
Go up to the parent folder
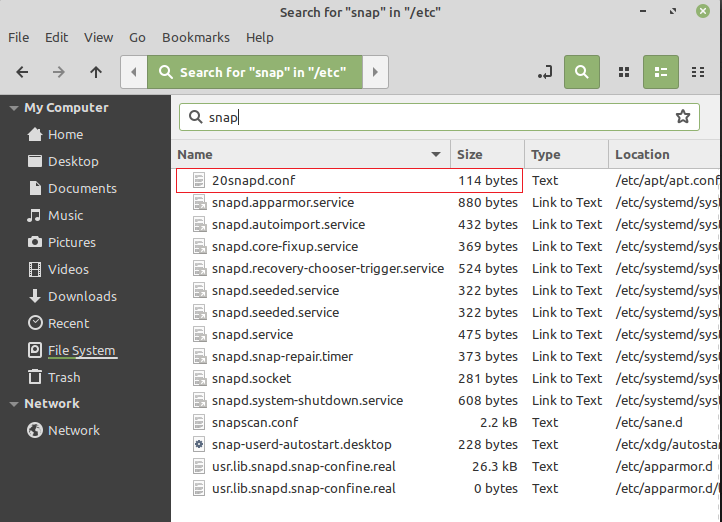pos(96,72)
